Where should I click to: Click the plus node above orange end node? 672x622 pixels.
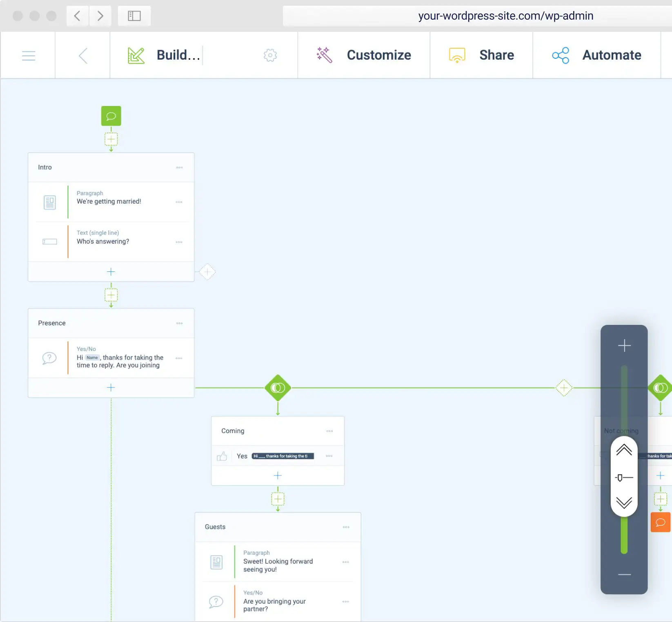pos(661,499)
